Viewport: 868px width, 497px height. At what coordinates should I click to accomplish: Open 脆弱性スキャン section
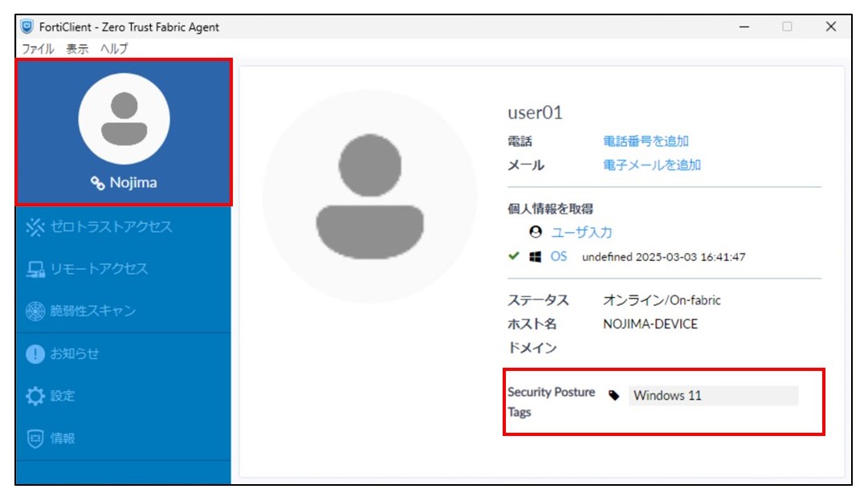click(93, 311)
